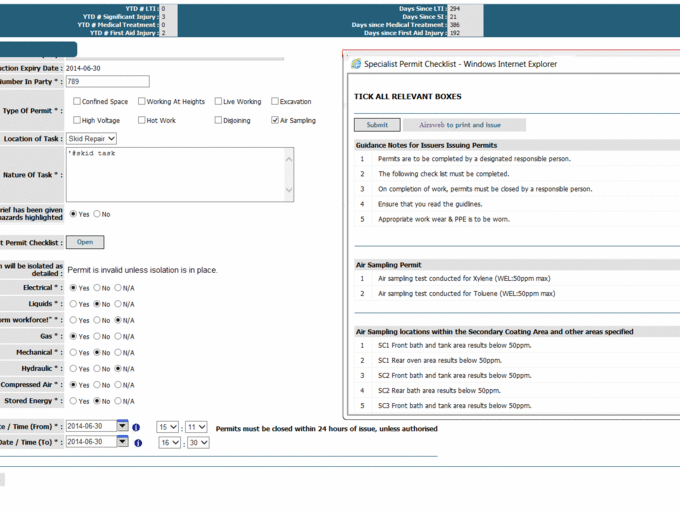The height and width of the screenshot is (511, 680).
Task: Open the From date calendar picker
Action: [x=123, y=427]
